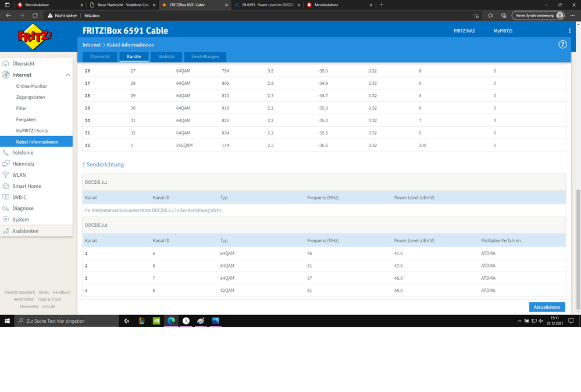Open Microsoft Edge from taskbar
This screenshot has height=392, width=581.
(171, 321)
